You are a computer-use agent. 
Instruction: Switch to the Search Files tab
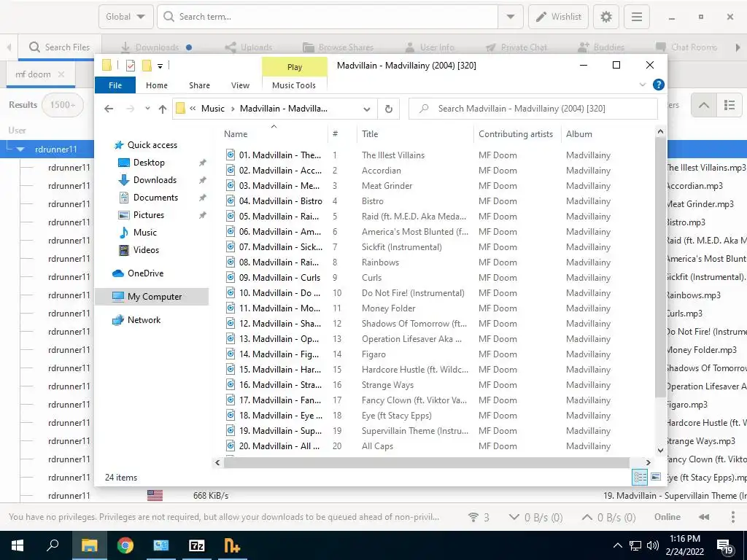60,47
